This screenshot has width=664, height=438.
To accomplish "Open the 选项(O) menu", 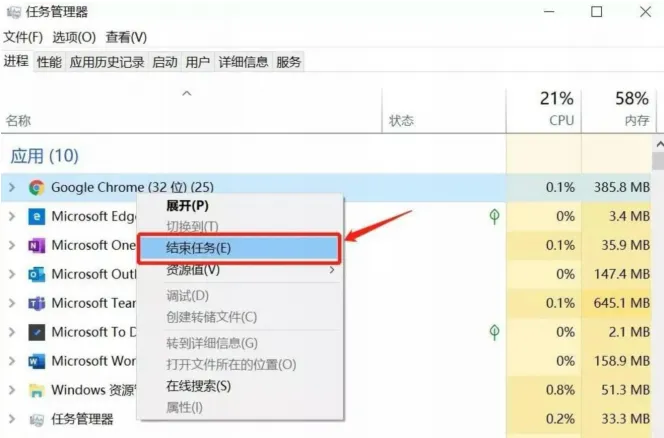I will pos(74,37).
